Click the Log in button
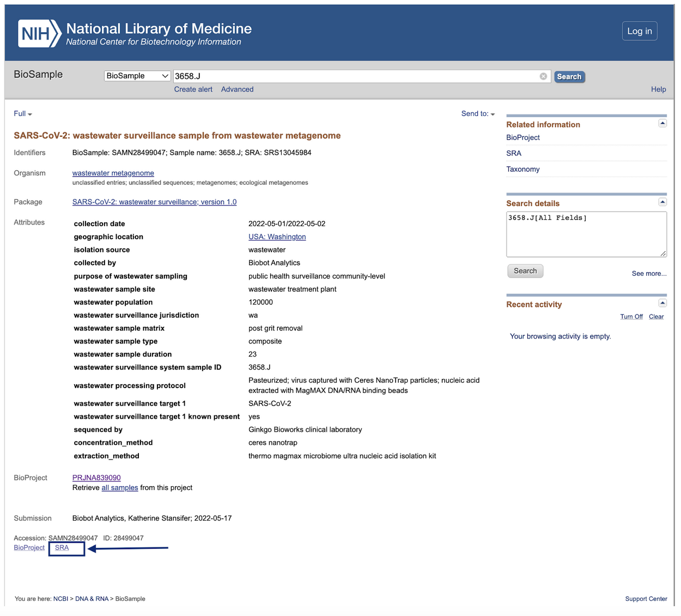Screen dimensions: 681x616 640,31
